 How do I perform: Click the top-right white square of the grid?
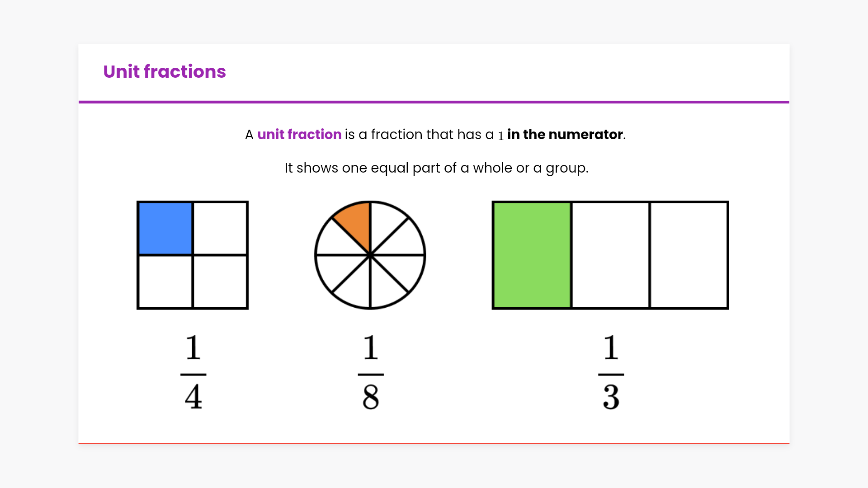tap(221, 228)
